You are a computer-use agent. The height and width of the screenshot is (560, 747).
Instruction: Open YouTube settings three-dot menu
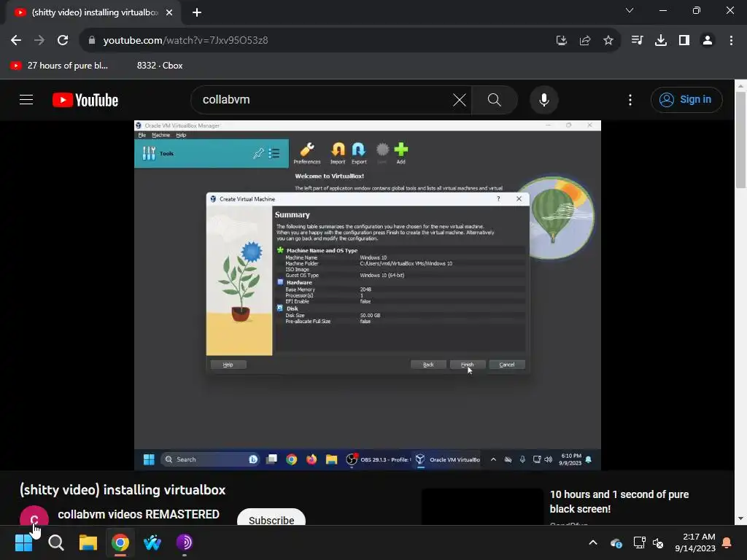click(630, 99)
